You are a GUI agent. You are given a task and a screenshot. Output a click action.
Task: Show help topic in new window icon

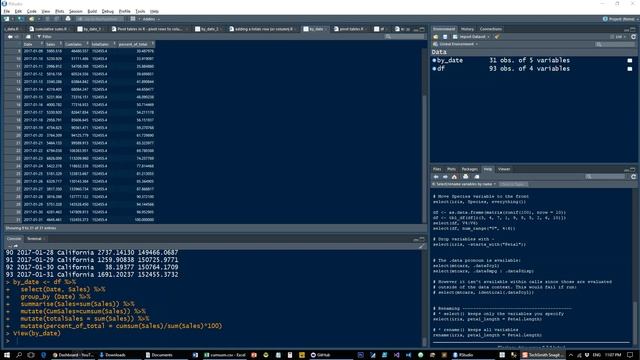click(477, 177)
